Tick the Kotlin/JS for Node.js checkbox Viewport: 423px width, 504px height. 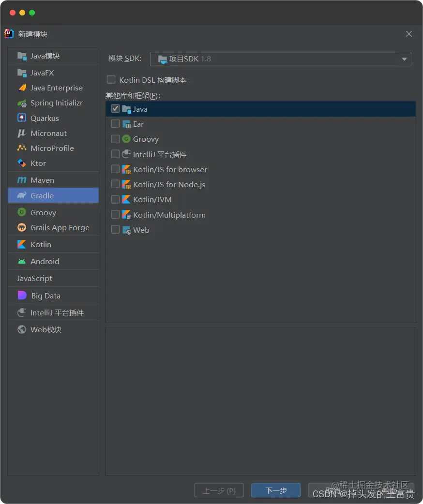click(x=115, y=184)
